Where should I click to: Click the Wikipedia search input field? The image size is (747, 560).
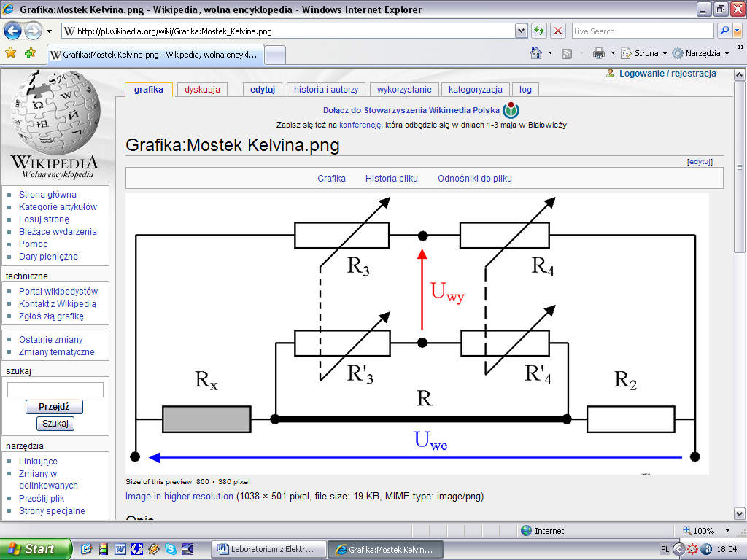point(55,390)
